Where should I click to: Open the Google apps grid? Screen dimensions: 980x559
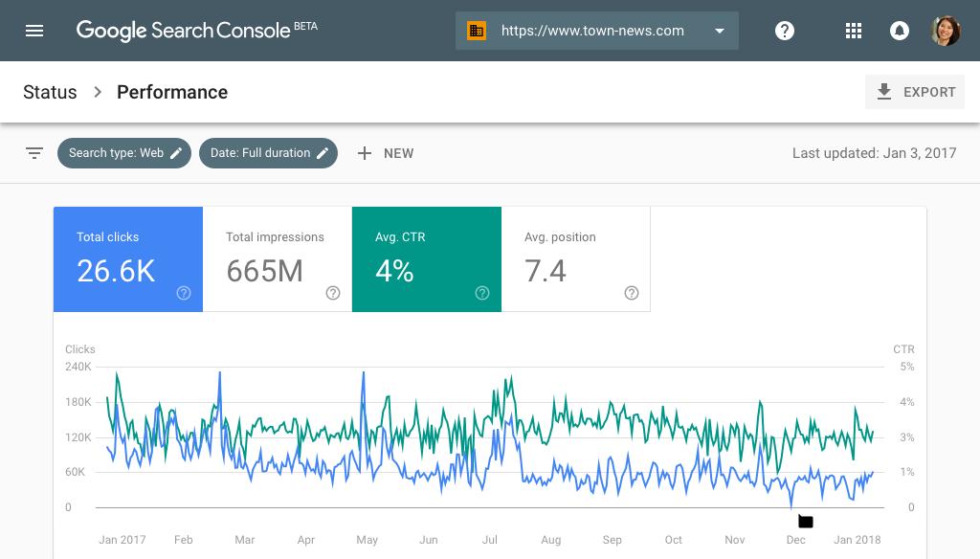click(x=853, y=31)
